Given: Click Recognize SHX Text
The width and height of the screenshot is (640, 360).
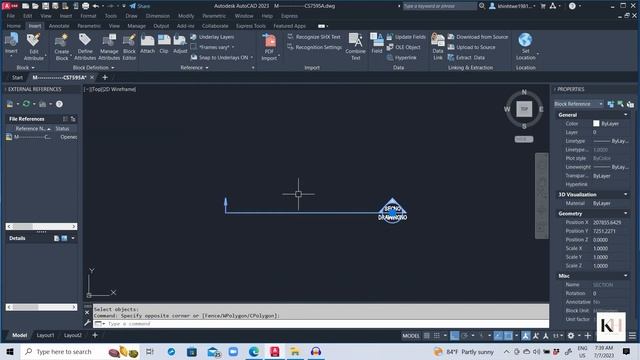Looking at the screenshot, I should 313,37.
